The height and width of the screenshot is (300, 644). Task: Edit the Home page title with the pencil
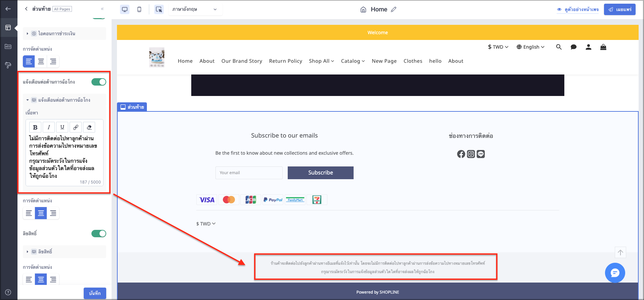tap(394, 9)
